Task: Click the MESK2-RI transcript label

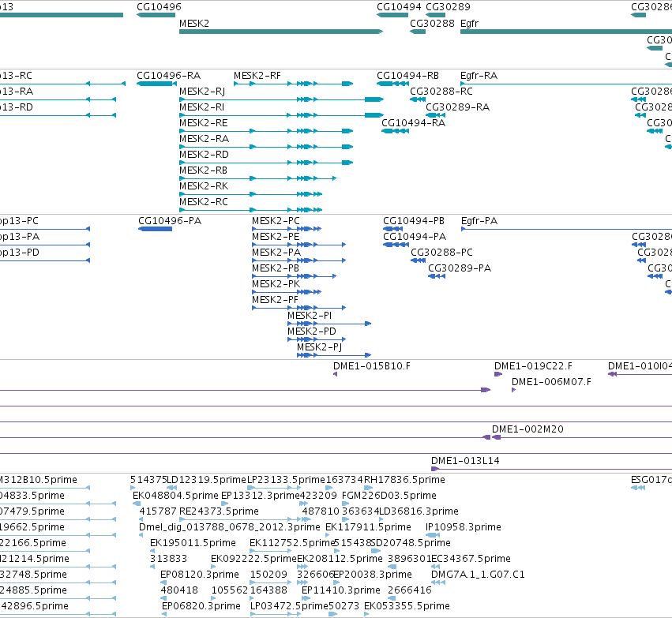Action: pyautogui.click(x=201, y=107)
